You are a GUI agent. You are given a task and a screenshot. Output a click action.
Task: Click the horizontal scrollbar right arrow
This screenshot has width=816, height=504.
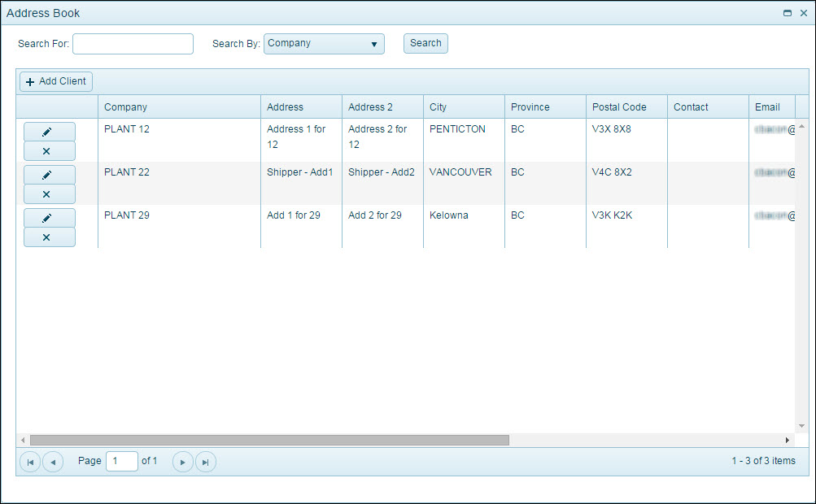tap(787, 440)
